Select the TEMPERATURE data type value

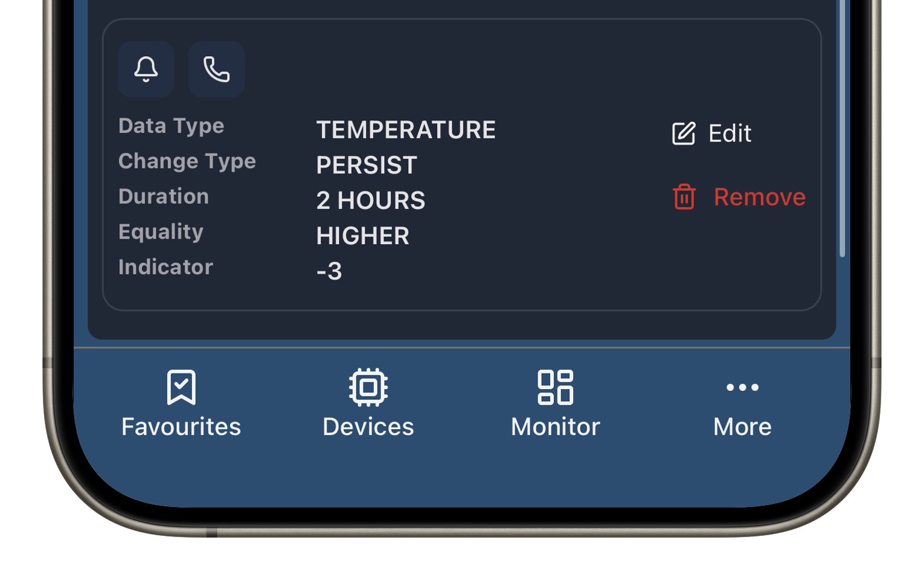(x=406, y=130)
